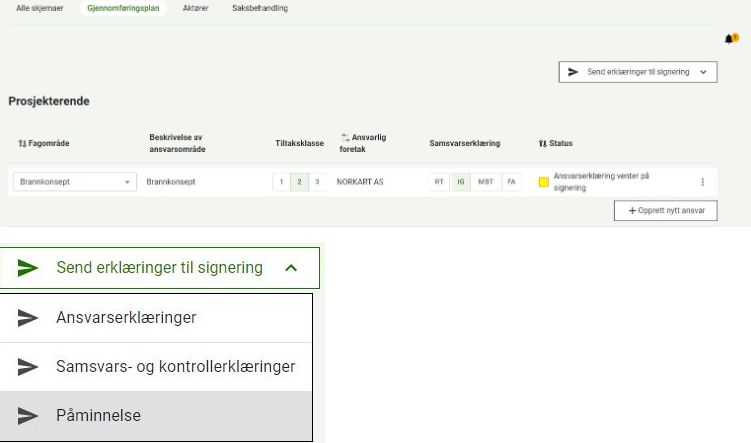Click the green send icon in expanded dropdown

(28, 268)
